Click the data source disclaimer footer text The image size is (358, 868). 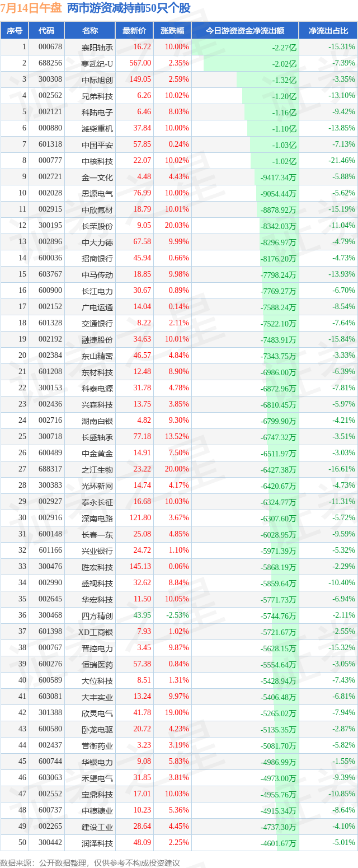[90, 863]
